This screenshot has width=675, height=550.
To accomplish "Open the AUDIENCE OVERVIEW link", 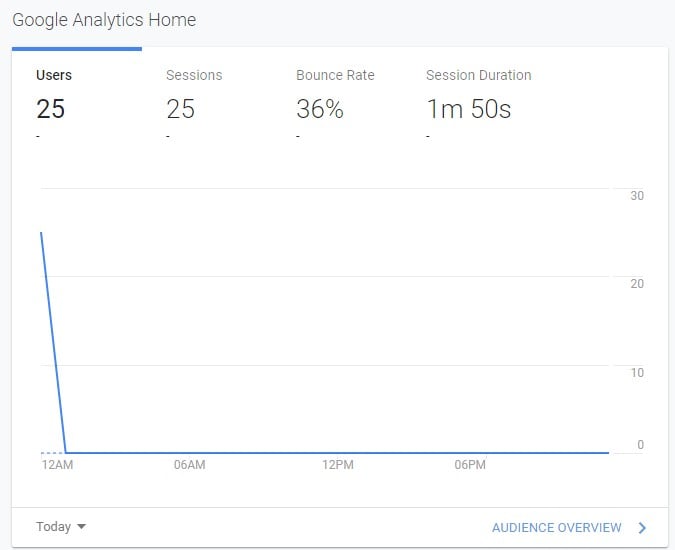I will click(x=556, y=528).
